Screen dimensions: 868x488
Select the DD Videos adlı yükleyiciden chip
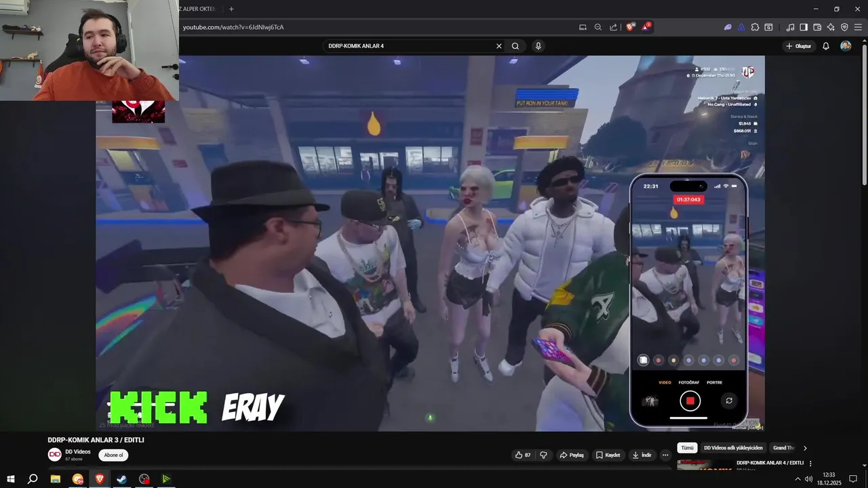(x=733, y=448)
